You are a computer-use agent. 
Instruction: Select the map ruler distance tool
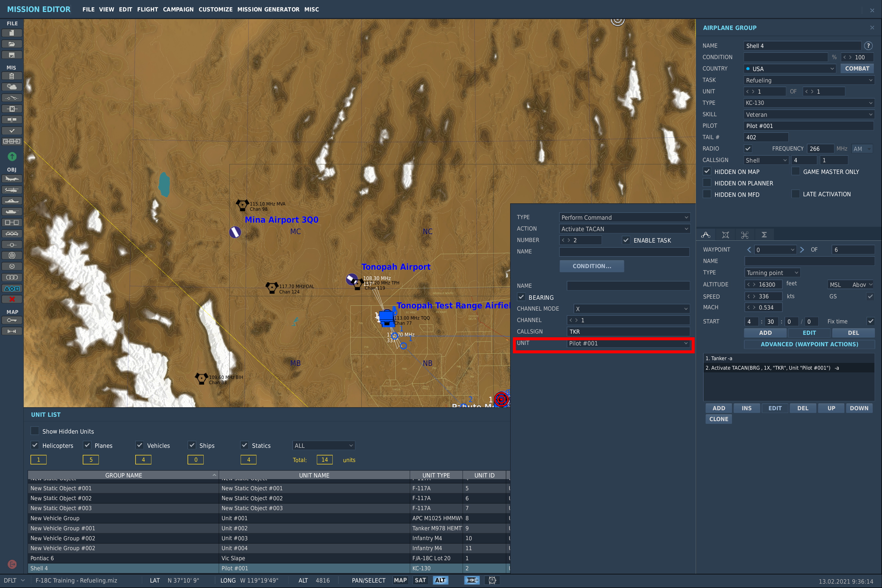point(12,331)
